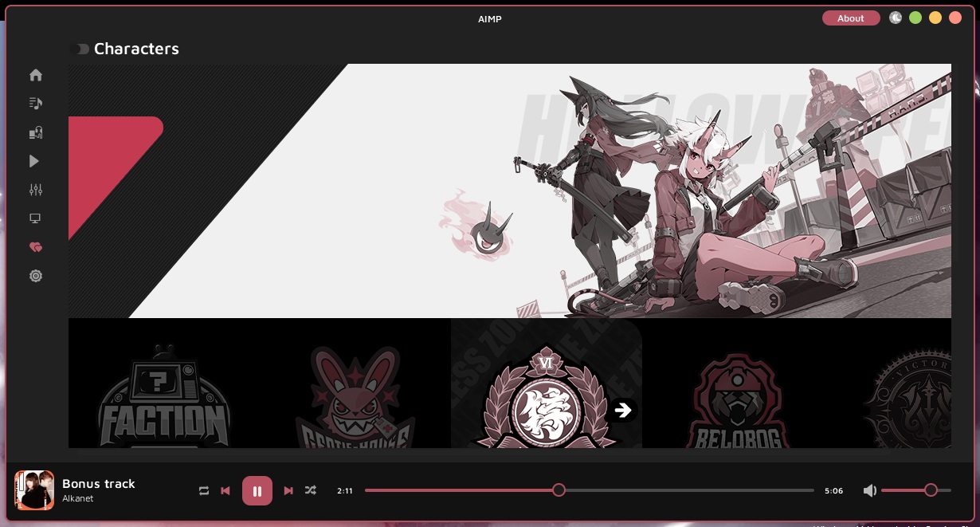Open the About page
The width and height of the screenshot is (980, 527).
click(x=851, y=18)
